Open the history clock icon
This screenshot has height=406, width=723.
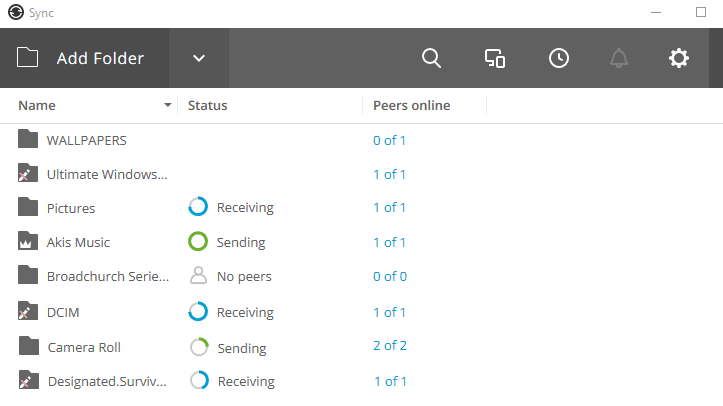(559, 59)
